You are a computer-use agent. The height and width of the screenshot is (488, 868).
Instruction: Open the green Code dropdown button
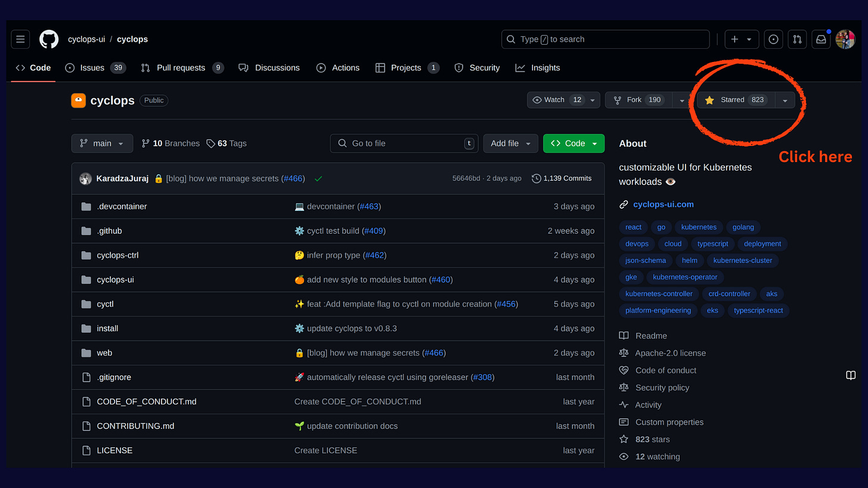coord(573,144)
